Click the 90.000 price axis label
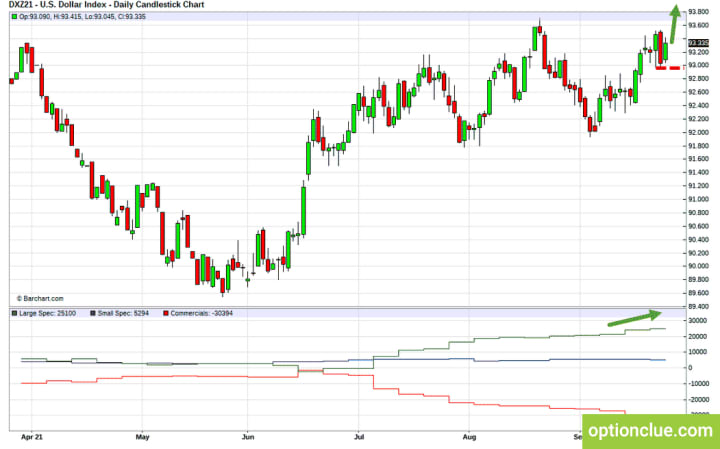 (698, 266)
